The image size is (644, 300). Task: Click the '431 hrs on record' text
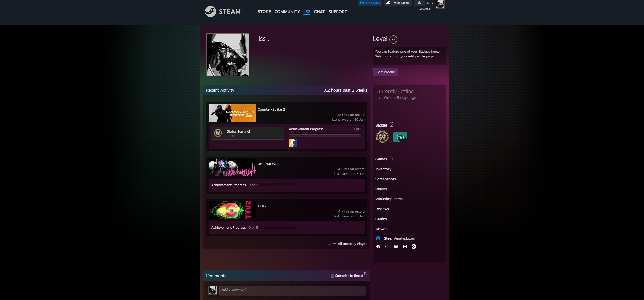(x=351, y=115)
